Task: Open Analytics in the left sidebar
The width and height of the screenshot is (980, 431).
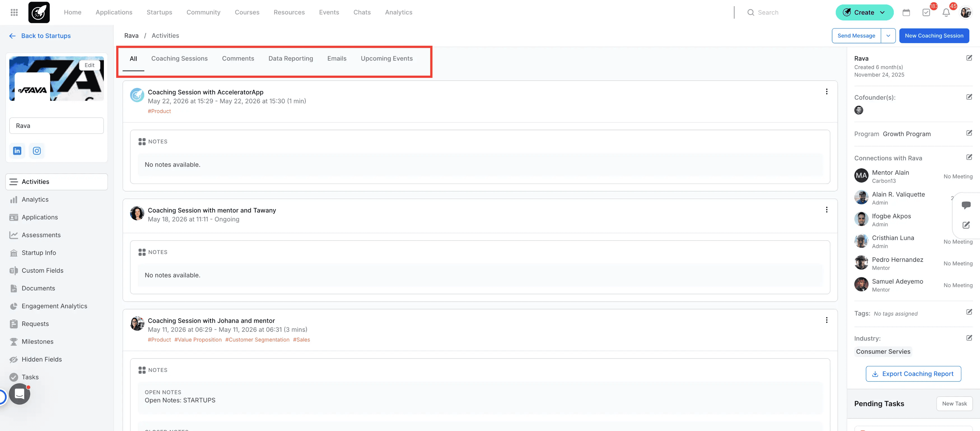Action: pyautogui.click(x=35, y=200)
